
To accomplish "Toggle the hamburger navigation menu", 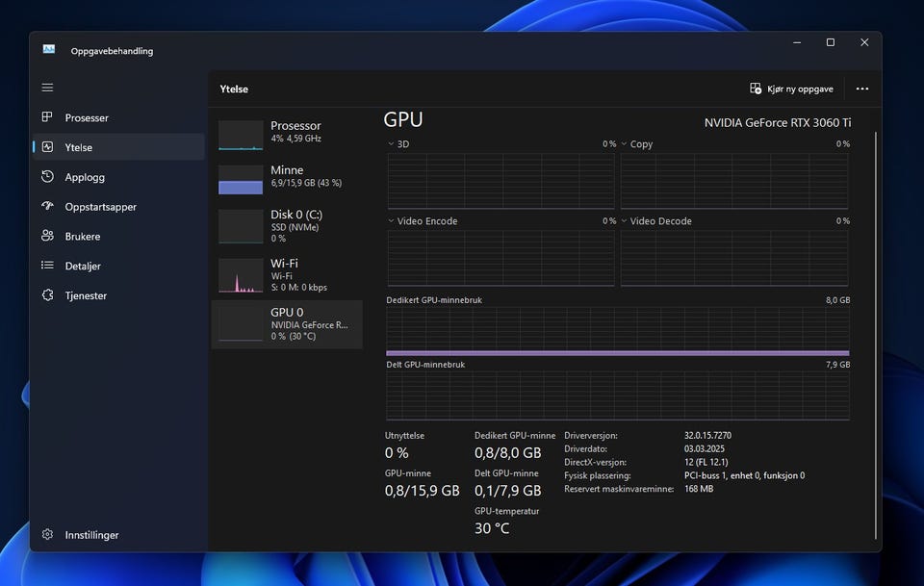I will pyautogui.click(x=47, y=88).
